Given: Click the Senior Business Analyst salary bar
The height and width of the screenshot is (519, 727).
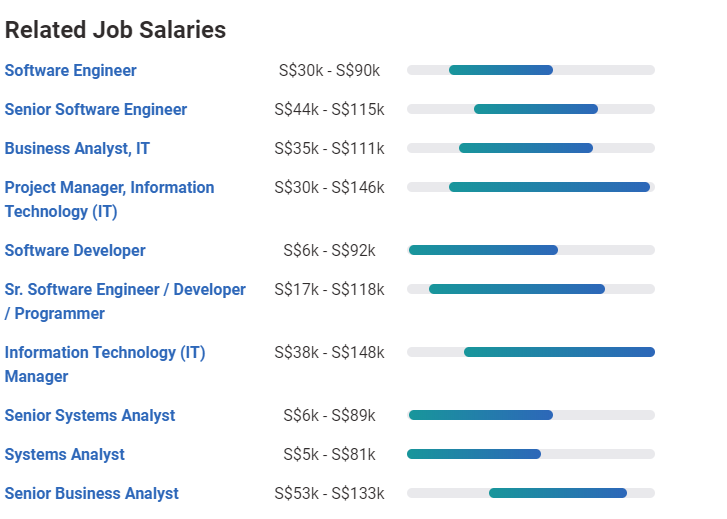Looking at the screenshot, I should click(x=558, y=493).
